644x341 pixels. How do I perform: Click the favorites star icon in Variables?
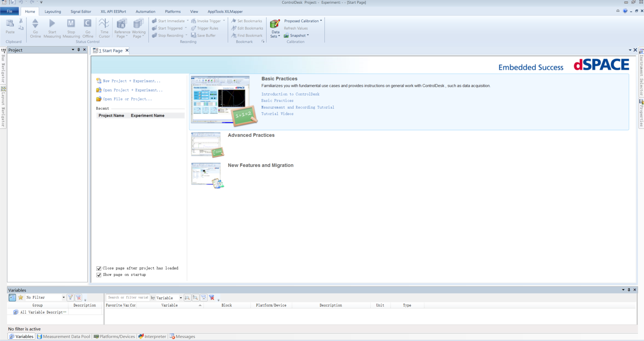click(21, 298)
